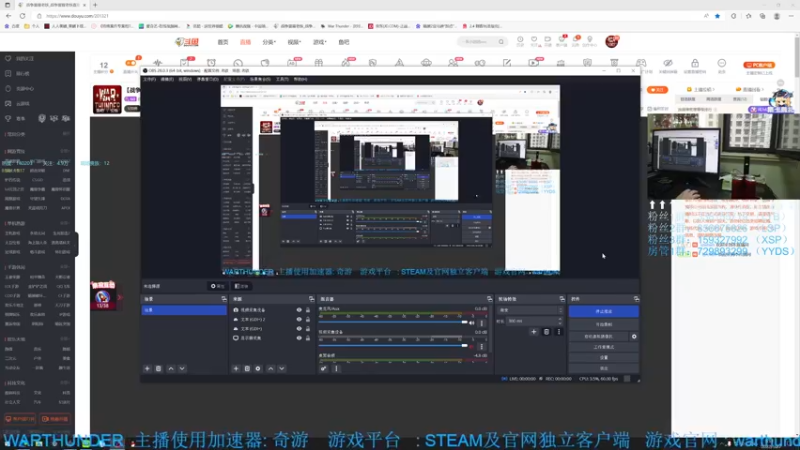
Task: Add a new scene in OBS Scenes panel
Action: 147,368
